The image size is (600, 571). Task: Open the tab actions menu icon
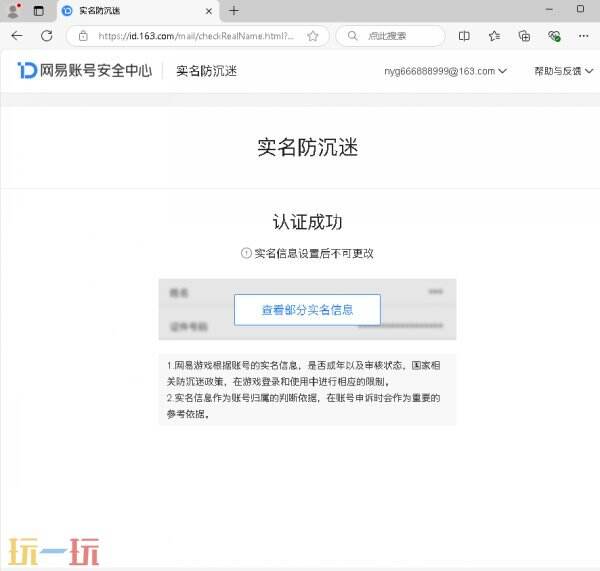[x=39, y=11]
